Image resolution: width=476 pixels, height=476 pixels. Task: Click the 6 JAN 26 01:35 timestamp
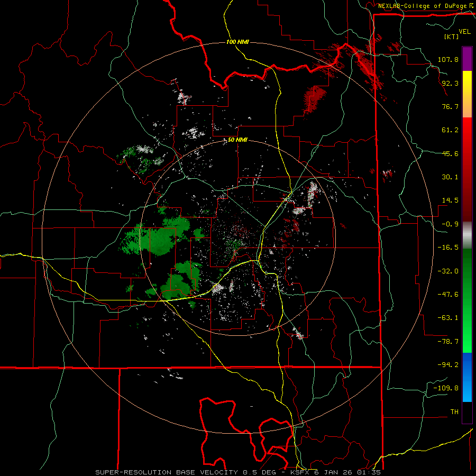pyautogui.click(x=347, y=472)
